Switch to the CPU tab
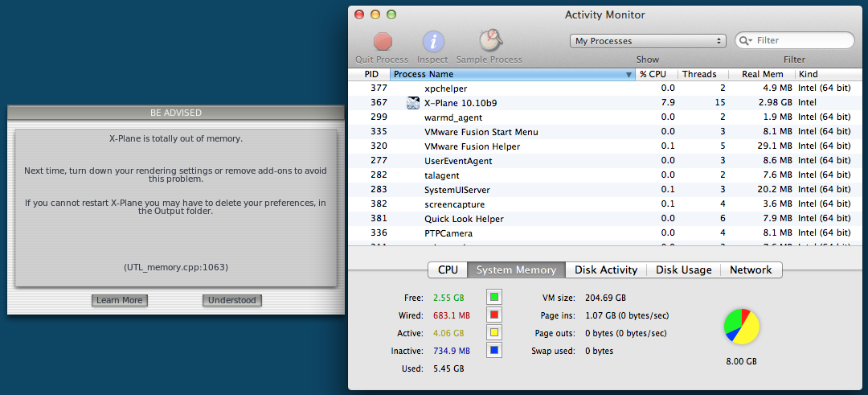 (448, 270)
